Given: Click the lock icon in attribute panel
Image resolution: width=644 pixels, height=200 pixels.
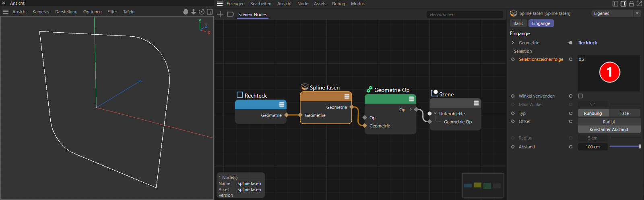Looking at the screenshot, I should coord(631,4).
